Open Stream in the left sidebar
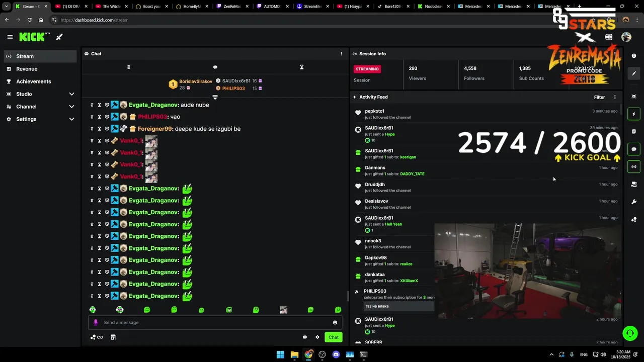The width and height of the screenshot is (644, 362). tap(40, 56)
